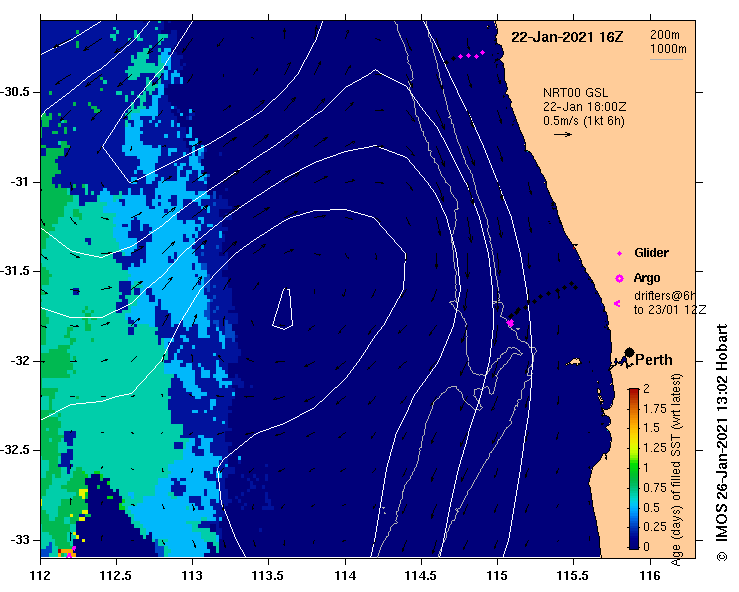Click the 'to 23/01 12Z' legend text

click(x=670, y=310)
